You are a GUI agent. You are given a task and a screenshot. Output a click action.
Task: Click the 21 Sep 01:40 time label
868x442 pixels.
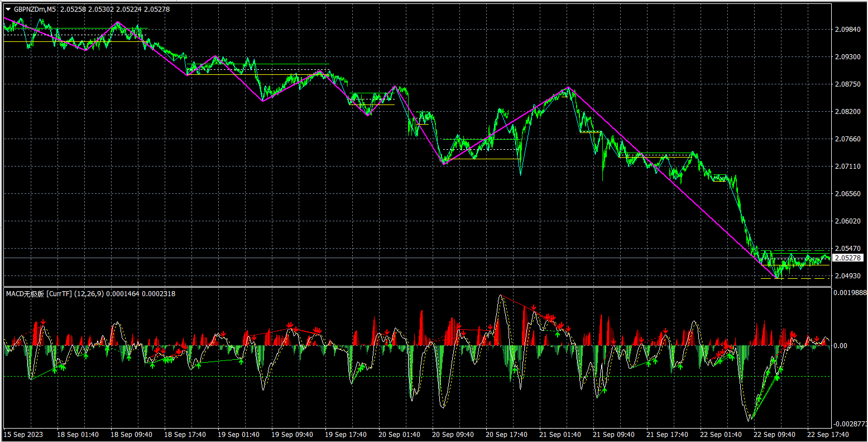(560, 435)
